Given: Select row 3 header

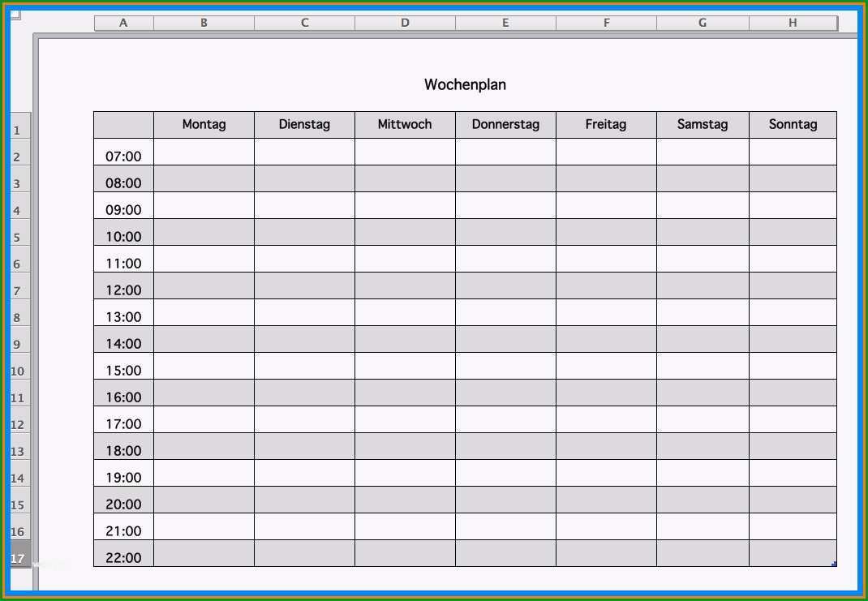Looking at the screenshot, I should pos(20,178).
